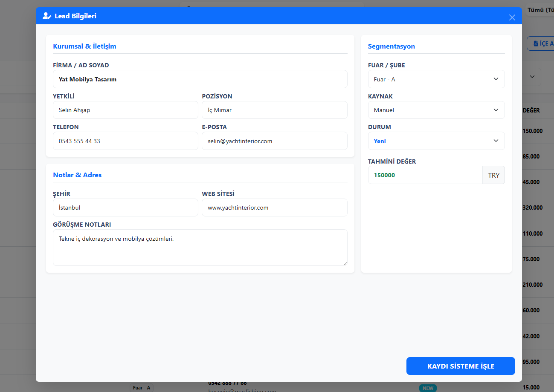The width and height of the screenshot is (554, 392).
Task: Close the Lead Bilgileri dialog
Action: pyautogui.click(x=512, y=17)
